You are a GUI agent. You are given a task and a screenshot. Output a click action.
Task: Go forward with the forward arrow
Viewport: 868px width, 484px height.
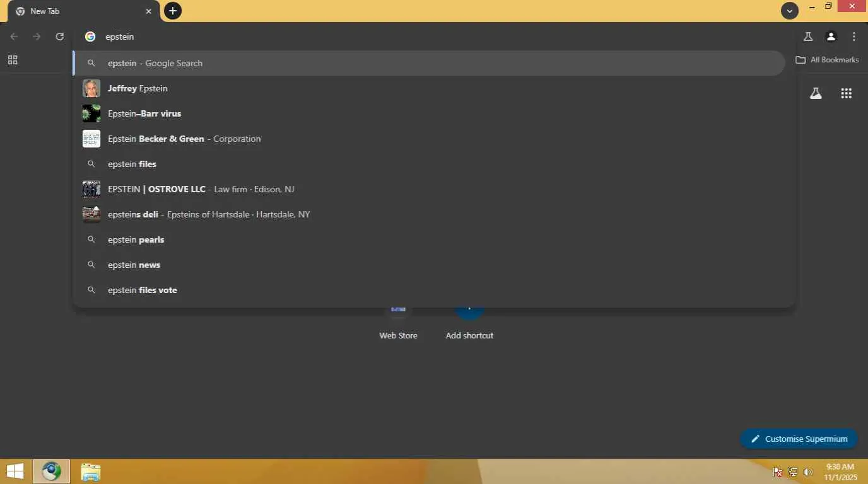tap(37, 37)
